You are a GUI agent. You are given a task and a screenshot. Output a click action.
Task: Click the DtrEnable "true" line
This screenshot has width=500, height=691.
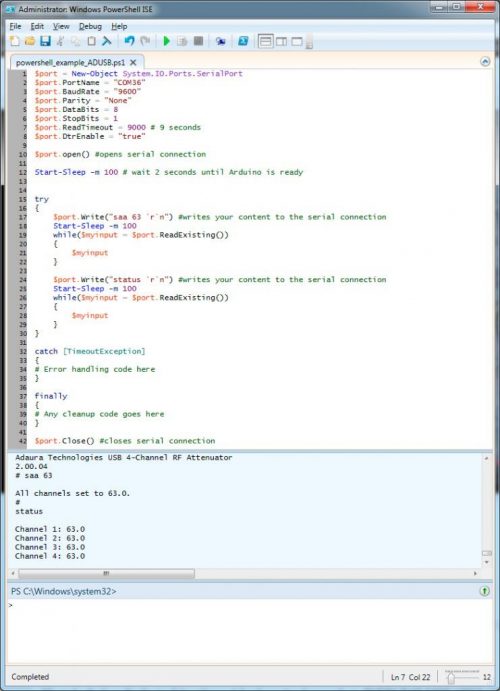tap(90, 136)
